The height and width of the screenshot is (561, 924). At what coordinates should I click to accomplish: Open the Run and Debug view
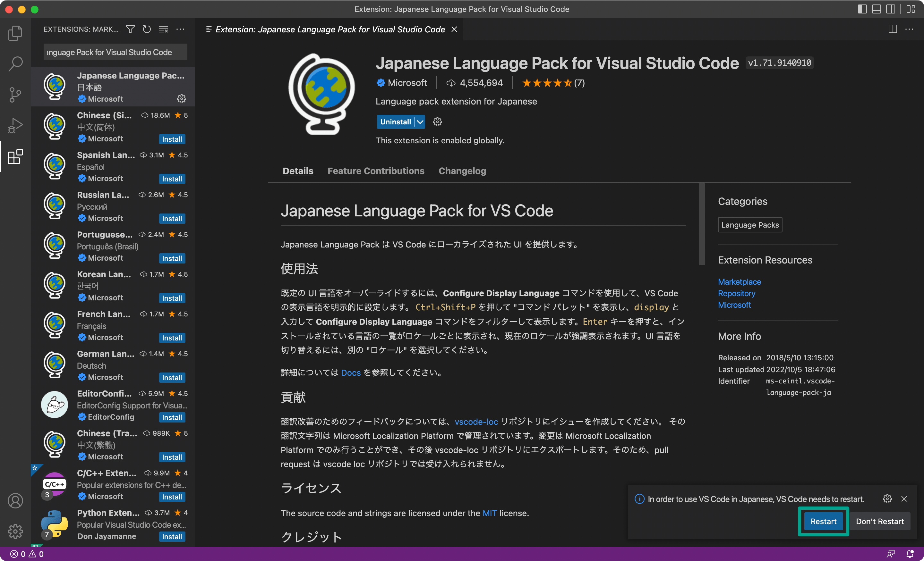pos(15,126)
